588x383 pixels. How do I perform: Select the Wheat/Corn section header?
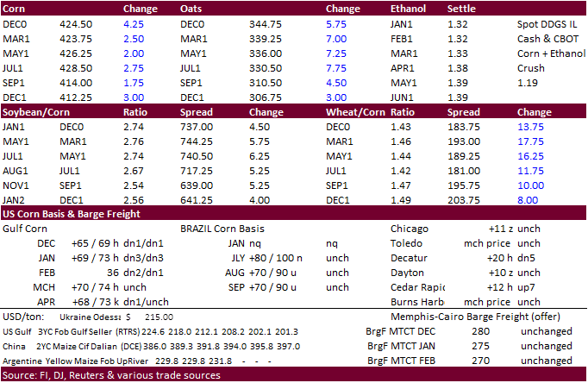tap(354, 112)
